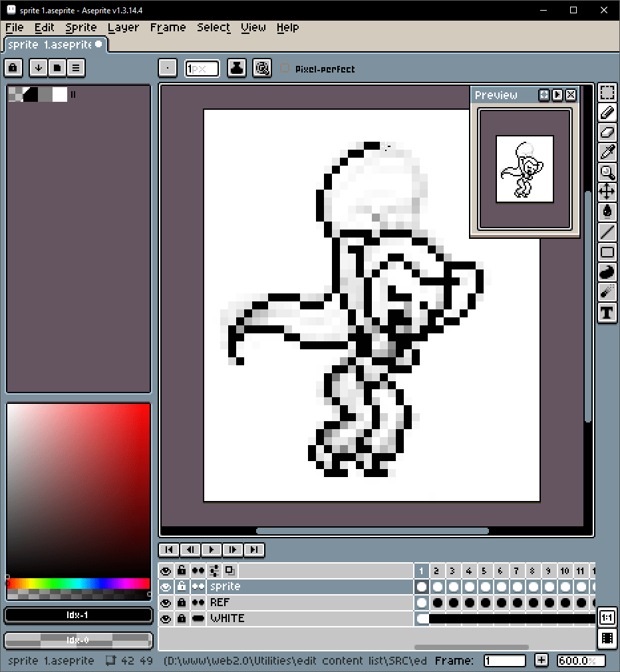Hide the sprite layer

click(166, 586)
